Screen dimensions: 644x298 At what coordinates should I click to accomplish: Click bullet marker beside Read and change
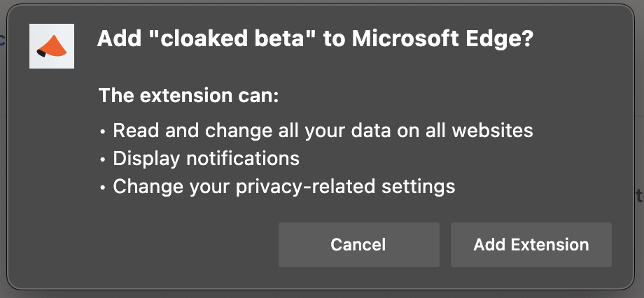pos(103,132)
